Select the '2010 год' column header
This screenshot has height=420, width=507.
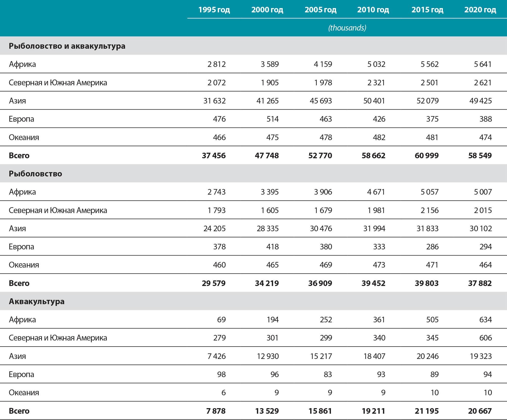pyautogui.click(x=373, y=10)
